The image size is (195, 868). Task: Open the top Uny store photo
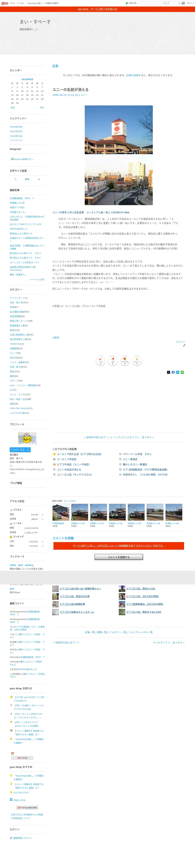[119, 130]
